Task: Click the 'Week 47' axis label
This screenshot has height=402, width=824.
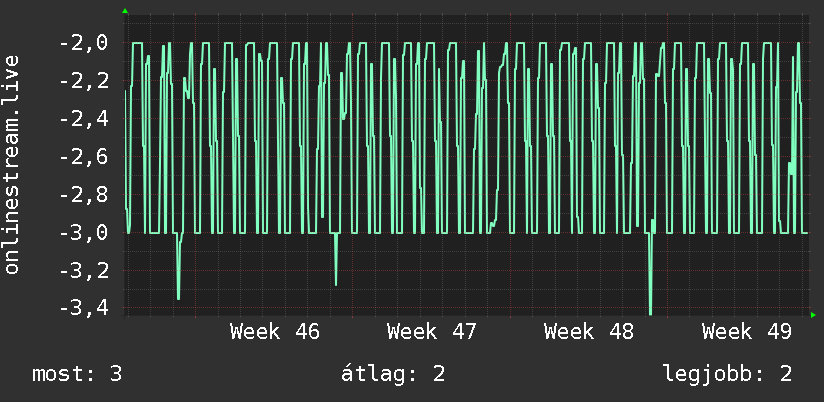Action: point(432,332)
